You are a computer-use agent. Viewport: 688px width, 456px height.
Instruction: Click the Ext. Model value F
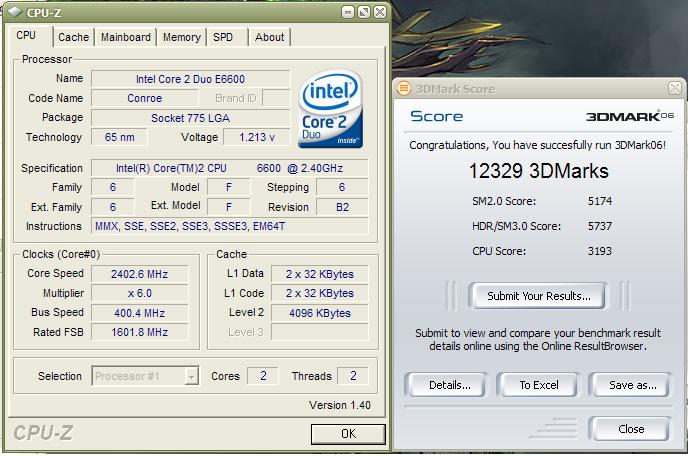click(229, 207)
